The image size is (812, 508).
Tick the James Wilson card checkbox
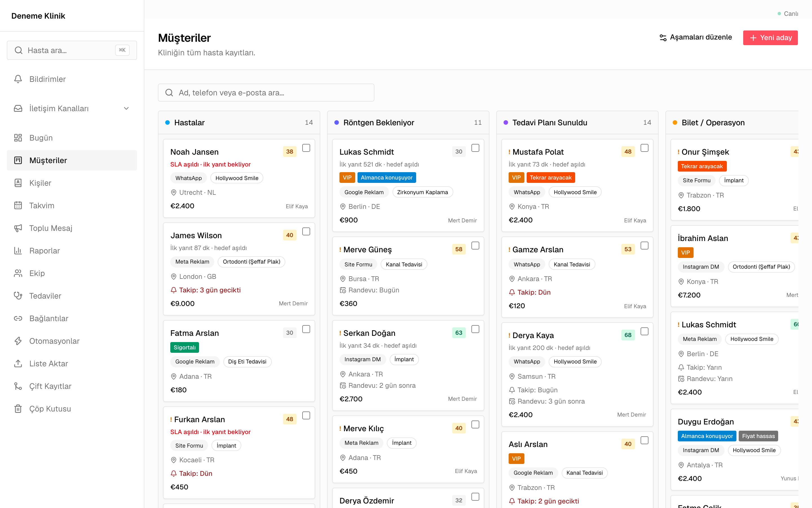pyautogui.click(x=306, y=231)
